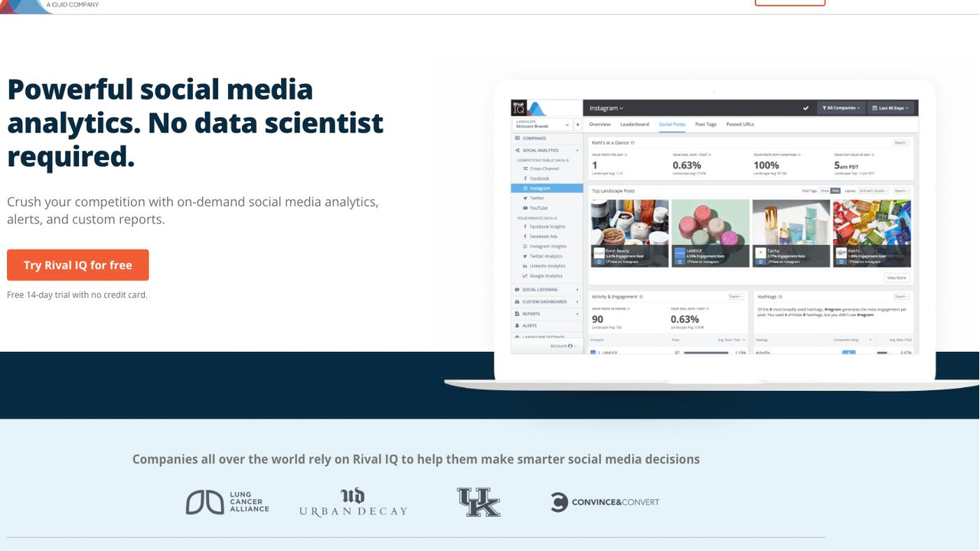
Task: Click the Companies grid icon in sidebar
Action: click(x=518, y=138)
